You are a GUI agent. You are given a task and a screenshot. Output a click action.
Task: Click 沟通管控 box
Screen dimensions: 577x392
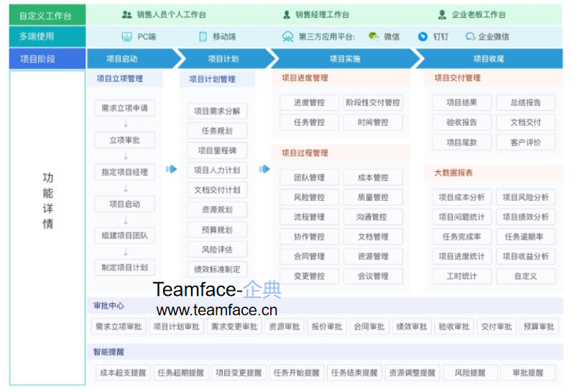[x=373, y=217]
